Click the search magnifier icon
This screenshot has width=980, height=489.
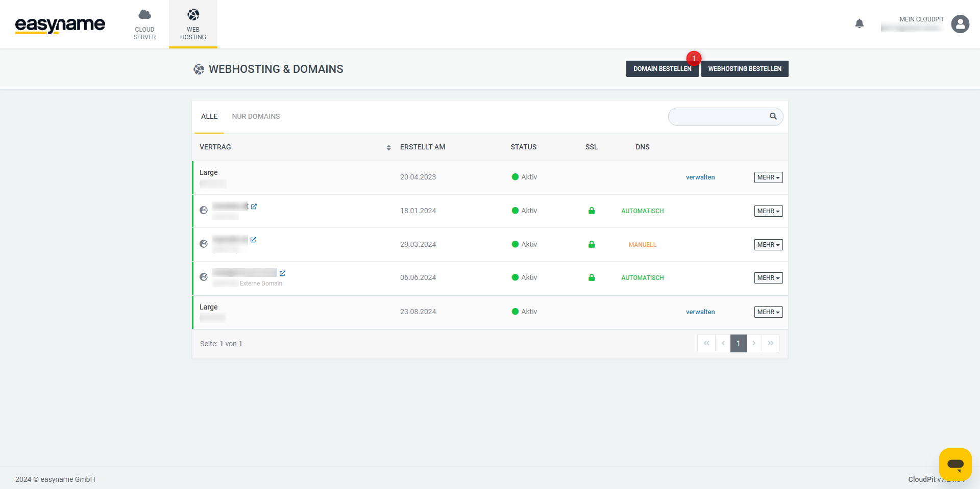pos(773,116)
